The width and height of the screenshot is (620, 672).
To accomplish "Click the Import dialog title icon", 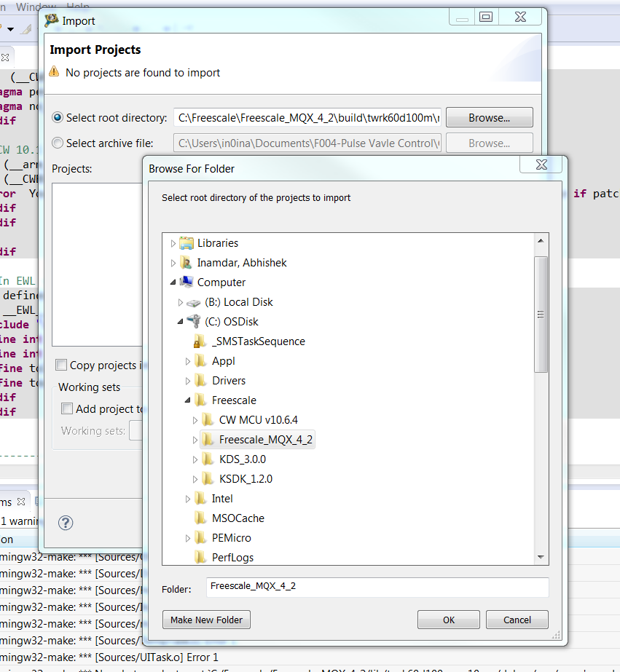I will pyautogui.click(x=52, y=20).
